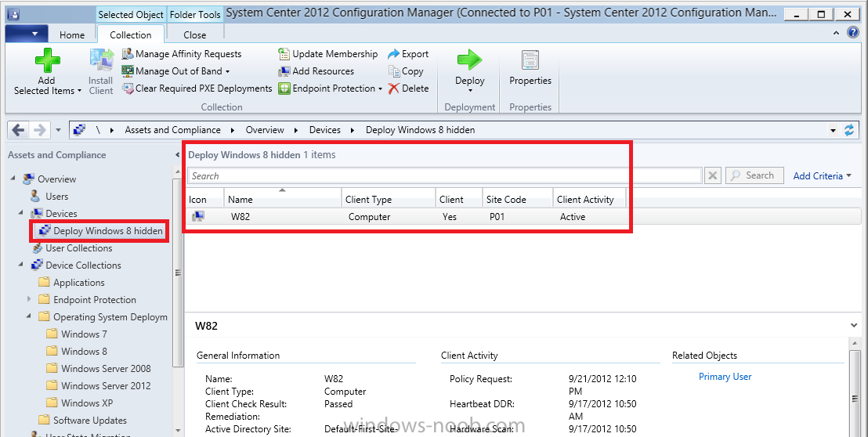Open the Add Criteria dropdown

[x=822, y=176]
